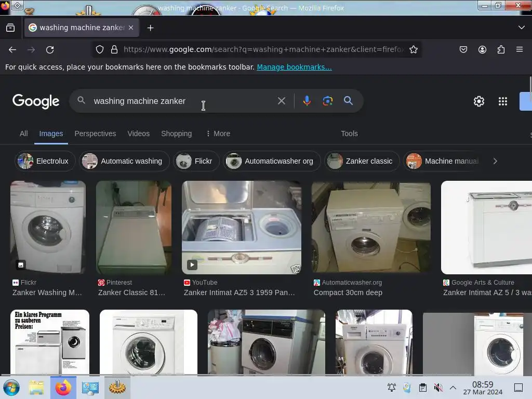532x399 pixels.
Task: Open the file manager in taskbar
Action: point(36,388)
